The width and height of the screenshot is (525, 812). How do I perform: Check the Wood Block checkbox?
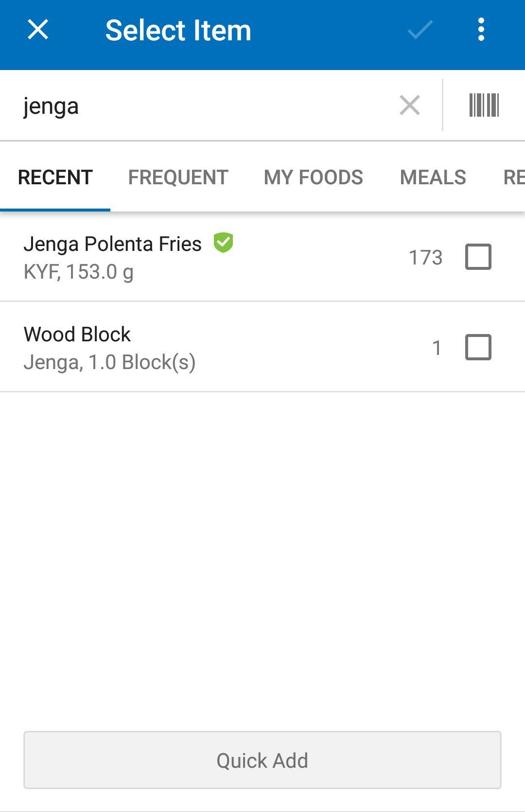click(x=478, y=347)
